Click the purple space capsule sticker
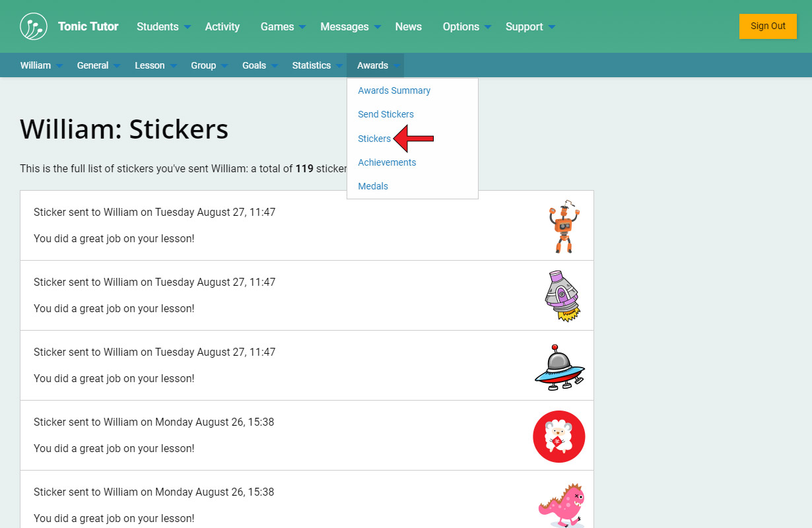 pos(562,296)
